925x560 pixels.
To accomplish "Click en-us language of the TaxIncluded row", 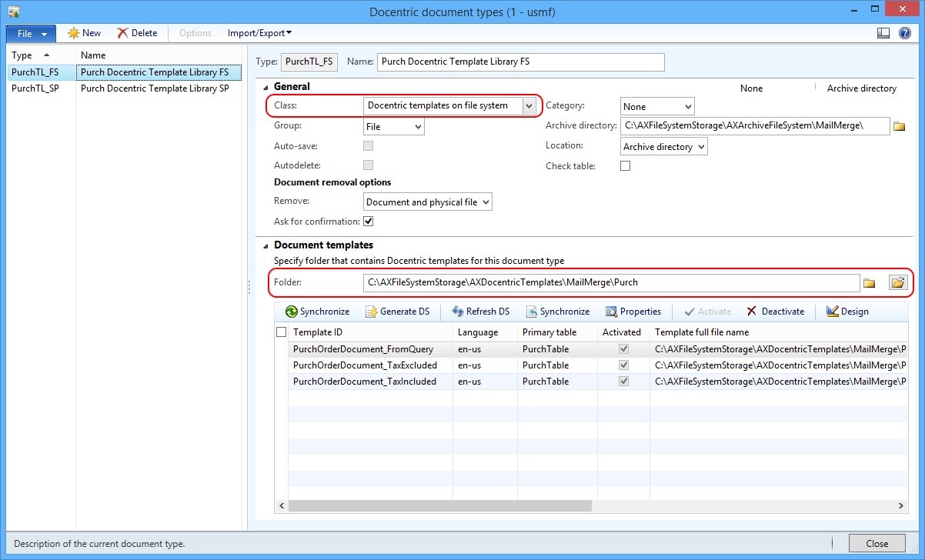I will point(469,382).
